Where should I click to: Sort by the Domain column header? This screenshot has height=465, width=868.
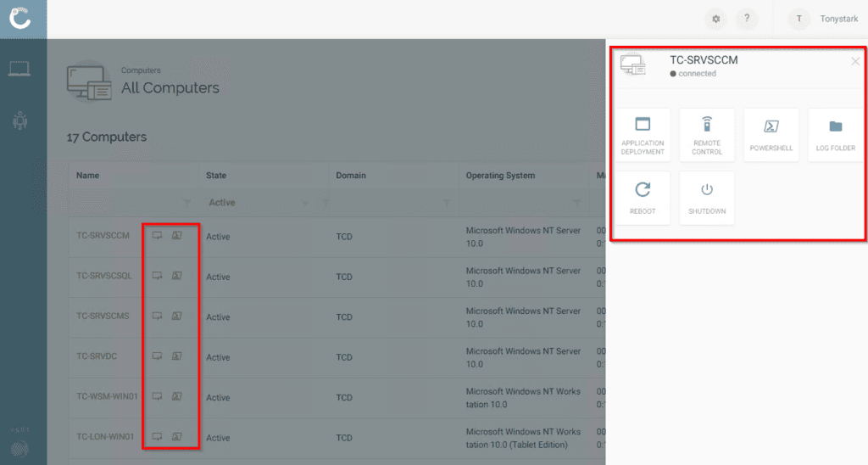(351, 175)
